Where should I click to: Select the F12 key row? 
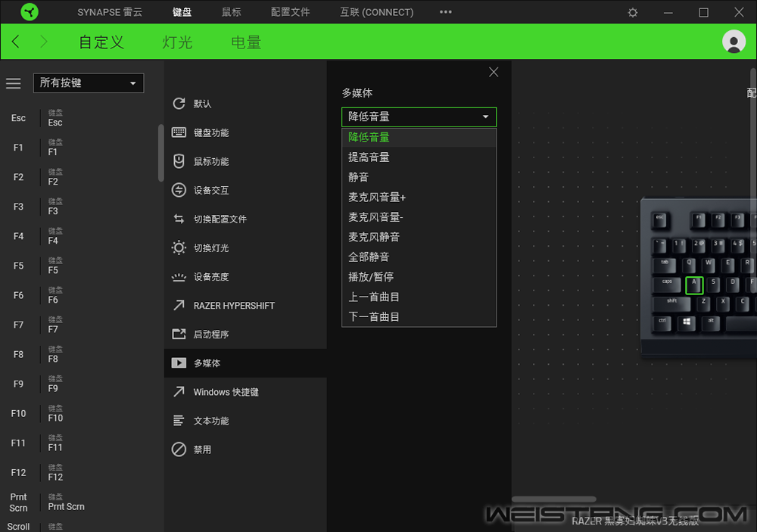79,472
